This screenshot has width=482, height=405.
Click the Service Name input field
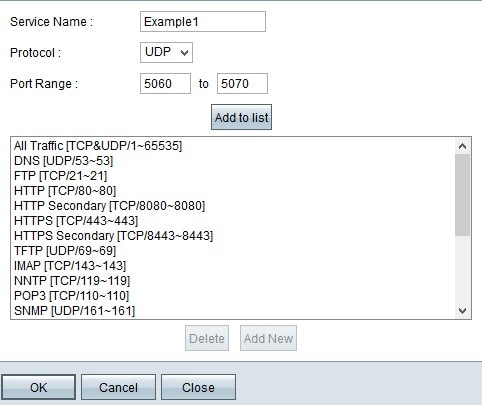pyautogui.click(x=203, y=22)
